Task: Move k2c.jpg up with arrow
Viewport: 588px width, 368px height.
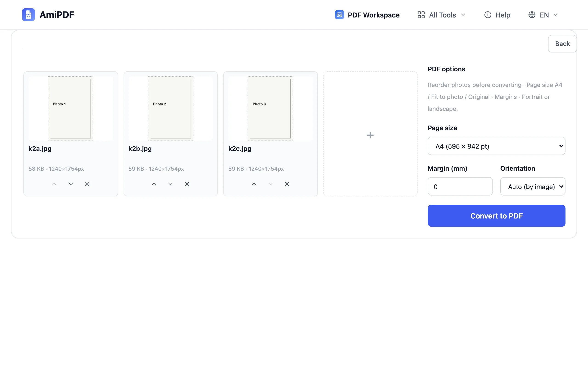Action: point(254,184)
